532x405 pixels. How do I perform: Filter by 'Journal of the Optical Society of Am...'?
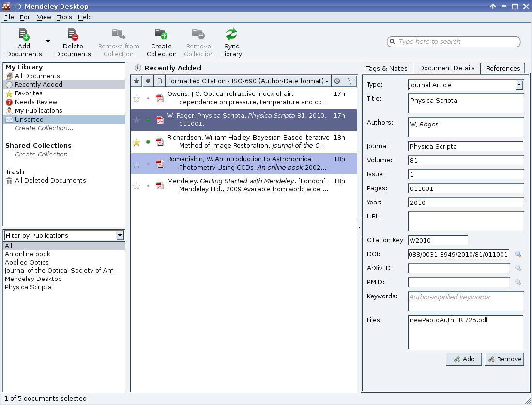(64, 271)
